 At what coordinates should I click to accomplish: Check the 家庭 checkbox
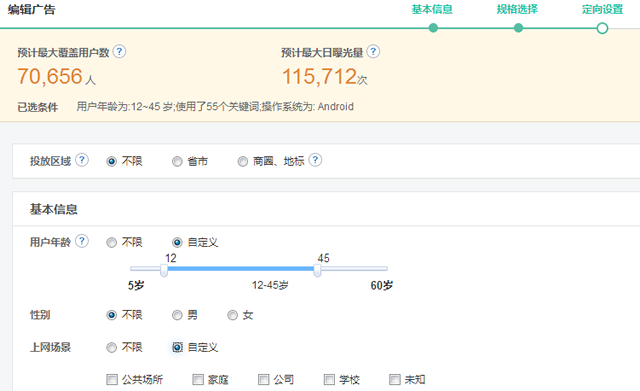pos(198,380)
